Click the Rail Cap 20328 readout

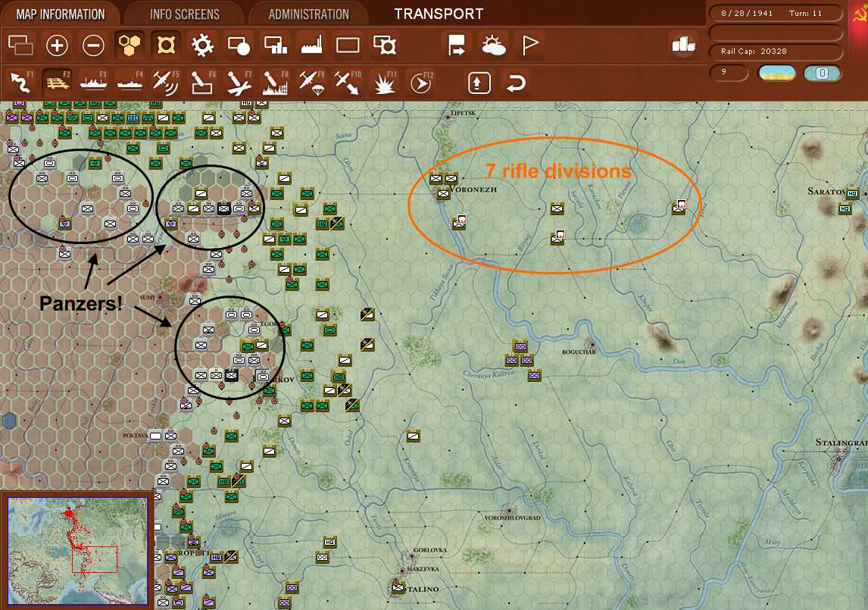[775, 51]
